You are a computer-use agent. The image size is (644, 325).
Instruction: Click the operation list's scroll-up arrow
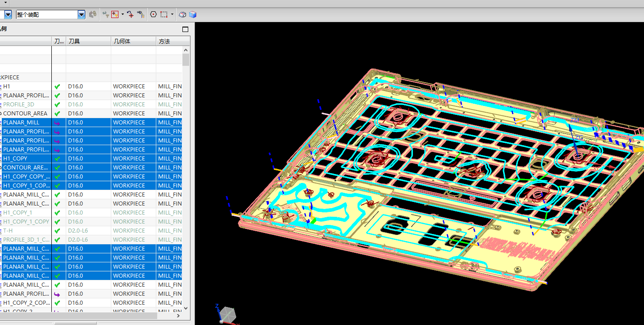[x=186, y=50]
